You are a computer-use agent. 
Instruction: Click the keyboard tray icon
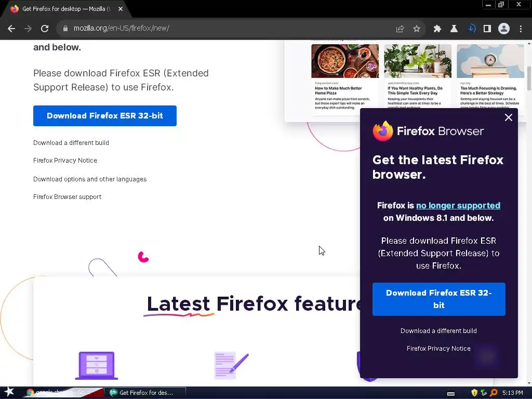[451, 393]
